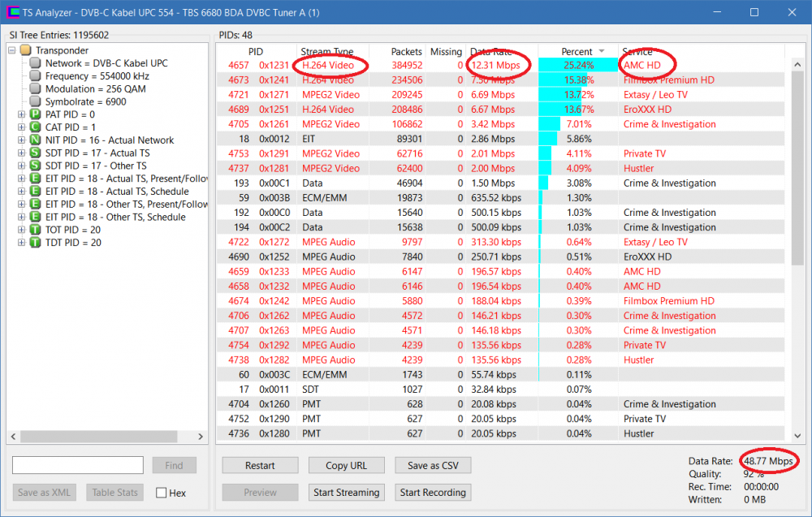Viewport: 812px width, 517px height.
Task: Click the Start Recording button
Action: click(433, 492)
